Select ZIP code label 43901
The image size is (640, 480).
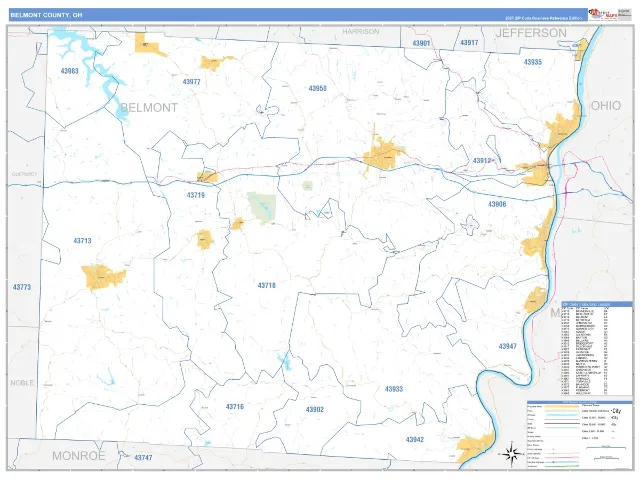tap(421, 43)
